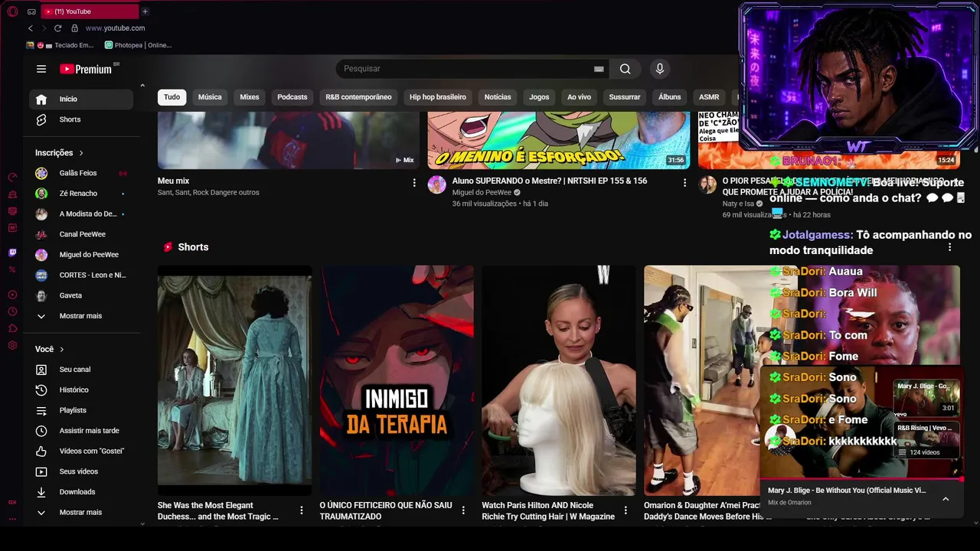Select the Sussurrar filter chip
The image size is (980, 551).
click(x=625, y=97)
